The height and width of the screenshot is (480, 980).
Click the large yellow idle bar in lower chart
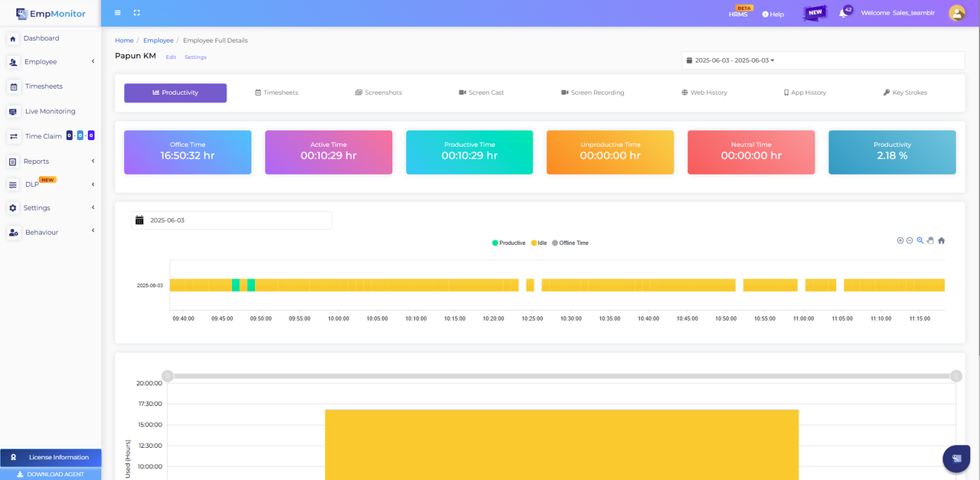562,445
